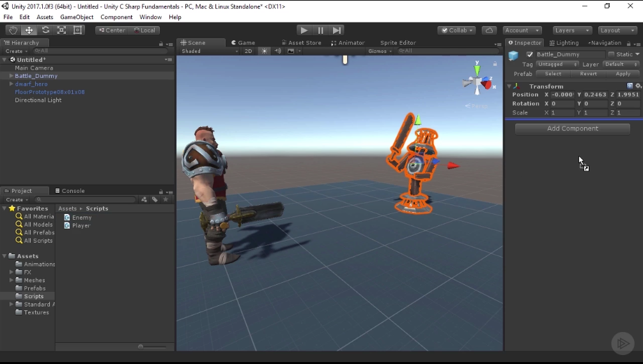The height and width of the screenshot is (364, 643).
Task: Open Transform help book icon
Action: [630, 86]
